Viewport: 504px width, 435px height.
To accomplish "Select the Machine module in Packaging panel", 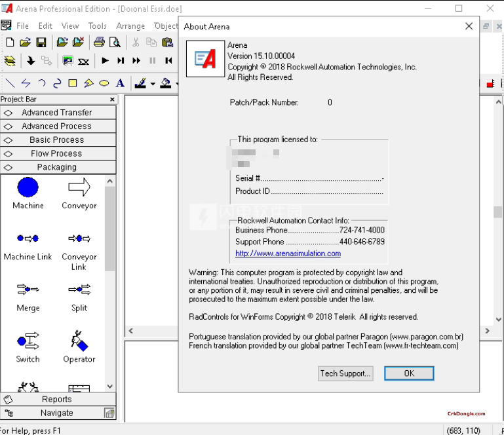I will [x=28, y=188].
